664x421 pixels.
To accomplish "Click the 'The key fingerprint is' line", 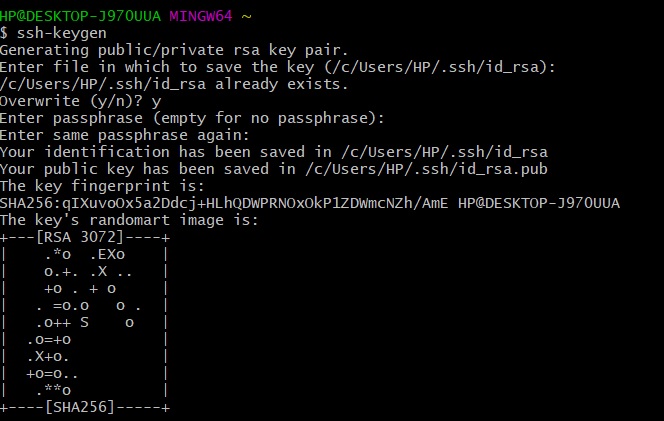I will point(102,186).
